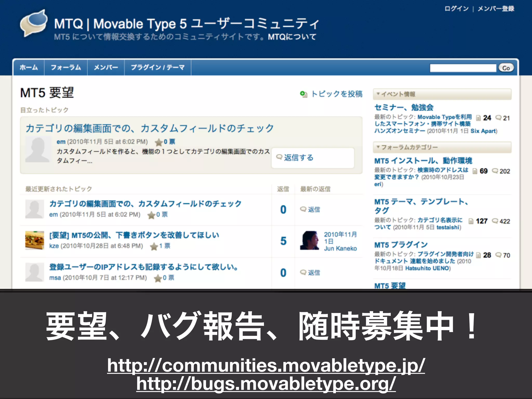
Task: Open http://communities.movabletype.jp/ link
Action: coord(266,365)
